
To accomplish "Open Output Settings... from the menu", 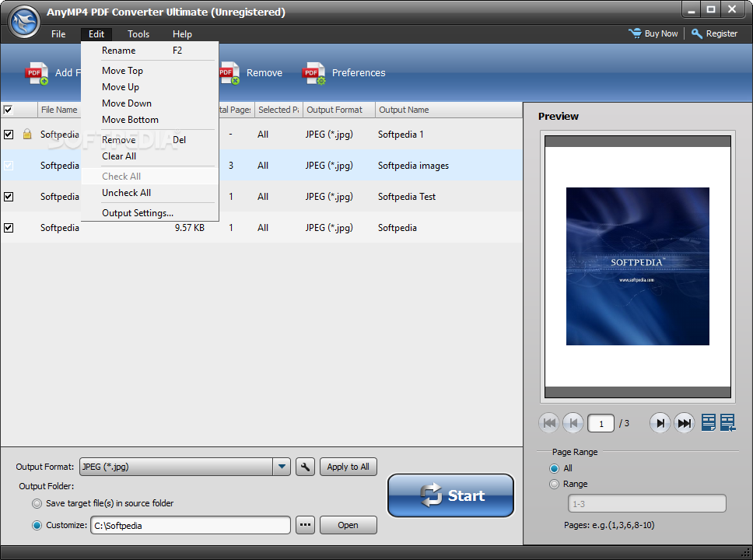I will tap(150, 213).
